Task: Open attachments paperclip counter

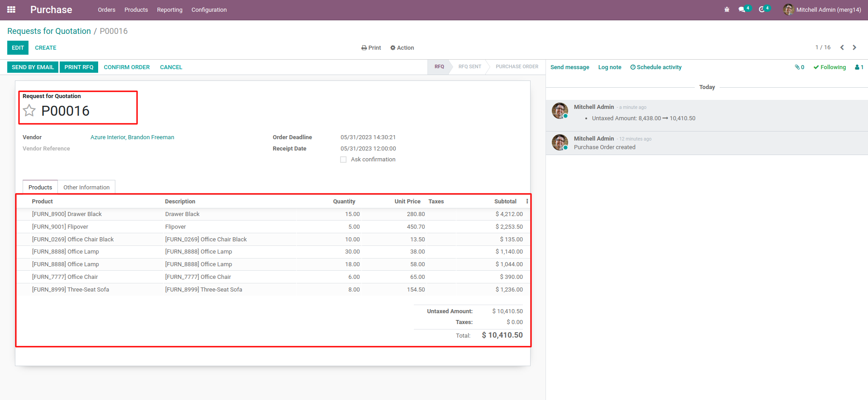Action: tap(799, 67)
